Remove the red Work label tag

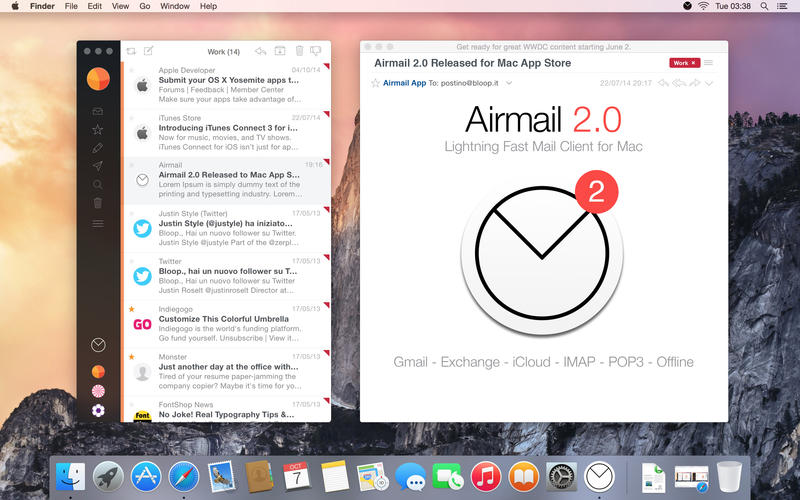coord(693,63)
